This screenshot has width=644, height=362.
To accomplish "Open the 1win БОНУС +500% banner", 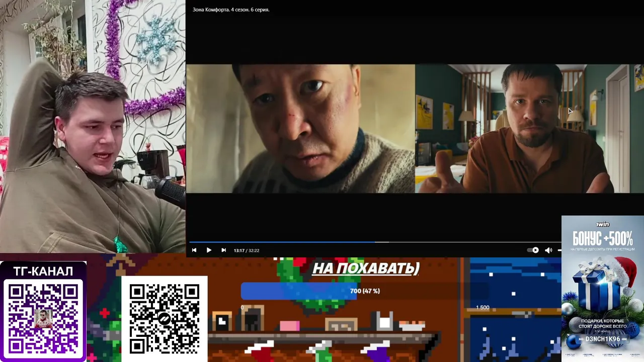I will point(602,289).
